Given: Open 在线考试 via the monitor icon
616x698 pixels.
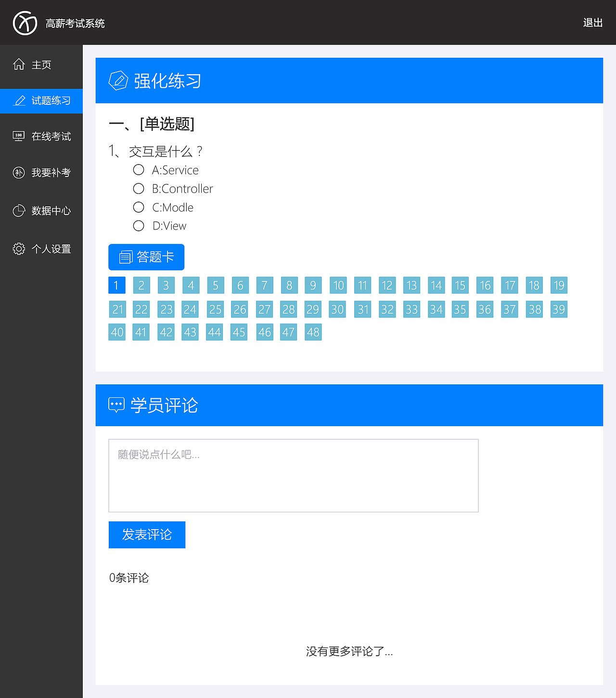Looking at the screenshot, I should [x=18, y=136].
